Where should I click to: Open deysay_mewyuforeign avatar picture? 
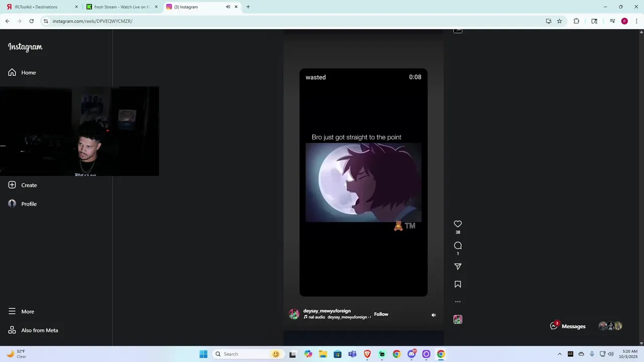(294, 314)
